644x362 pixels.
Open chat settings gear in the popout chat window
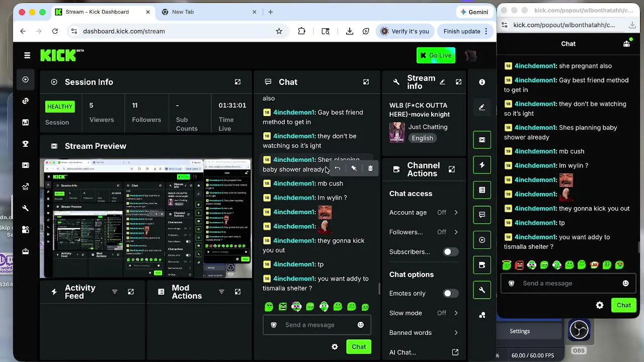(600, 305)
